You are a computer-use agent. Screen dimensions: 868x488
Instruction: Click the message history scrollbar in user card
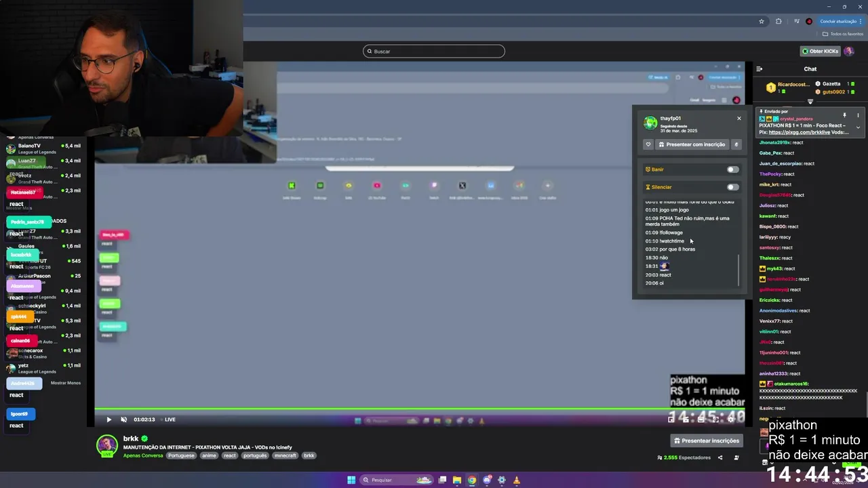coord(738,270)
